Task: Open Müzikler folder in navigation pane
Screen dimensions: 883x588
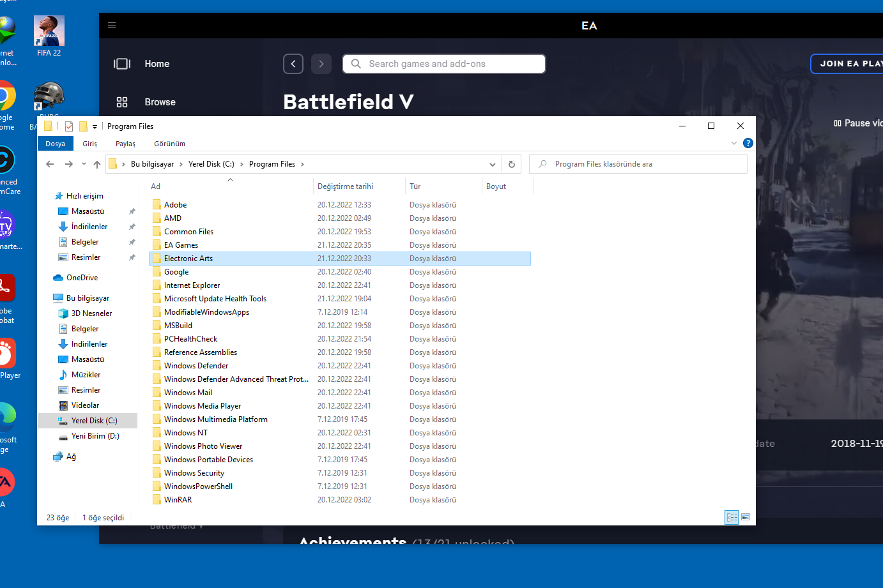Action: point(86,375)
